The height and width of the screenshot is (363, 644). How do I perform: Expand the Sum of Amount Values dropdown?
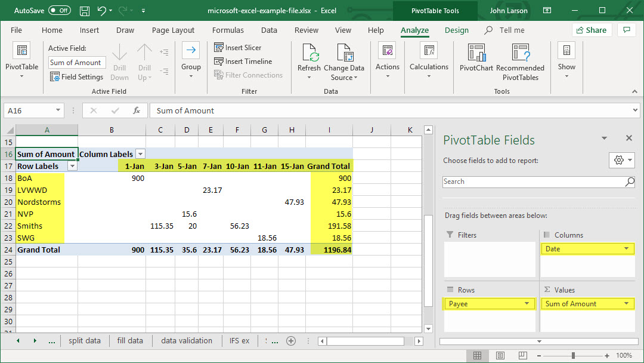click(x=626, y=304)
